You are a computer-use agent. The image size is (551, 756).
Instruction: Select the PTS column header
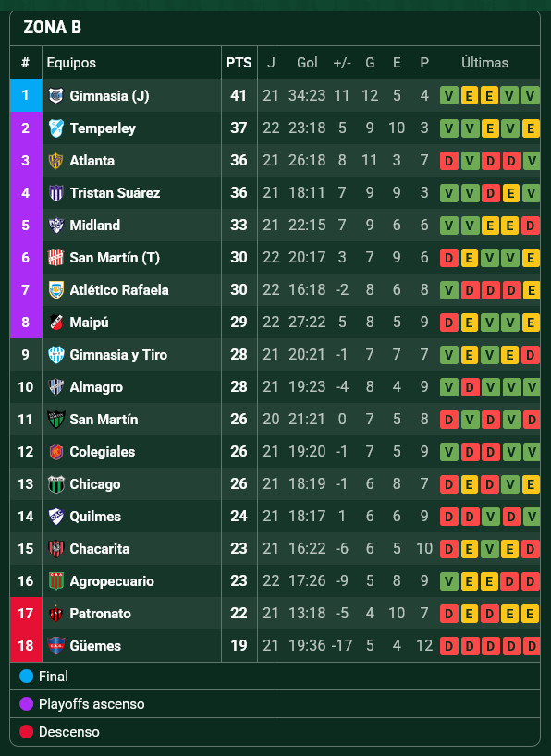pos(239,63)
